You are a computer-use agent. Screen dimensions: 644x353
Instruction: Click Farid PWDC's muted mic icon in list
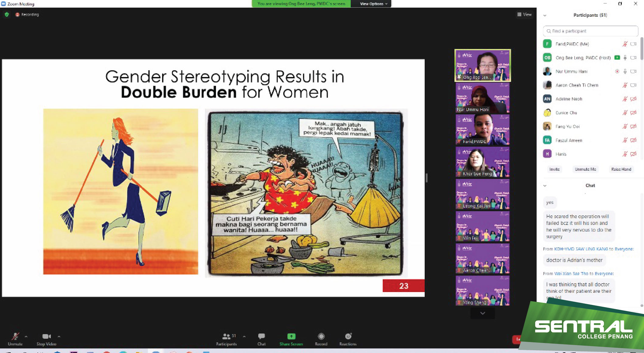[x=625, y=44]
